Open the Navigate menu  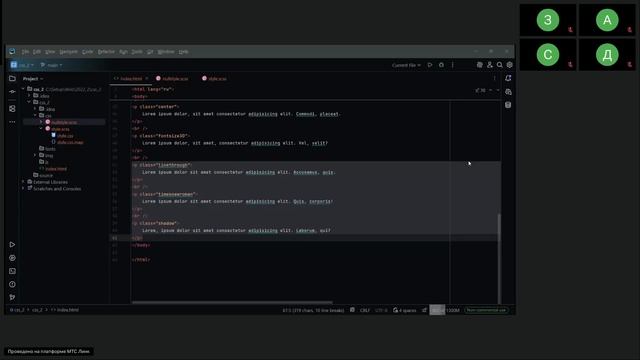click(69, 51)
